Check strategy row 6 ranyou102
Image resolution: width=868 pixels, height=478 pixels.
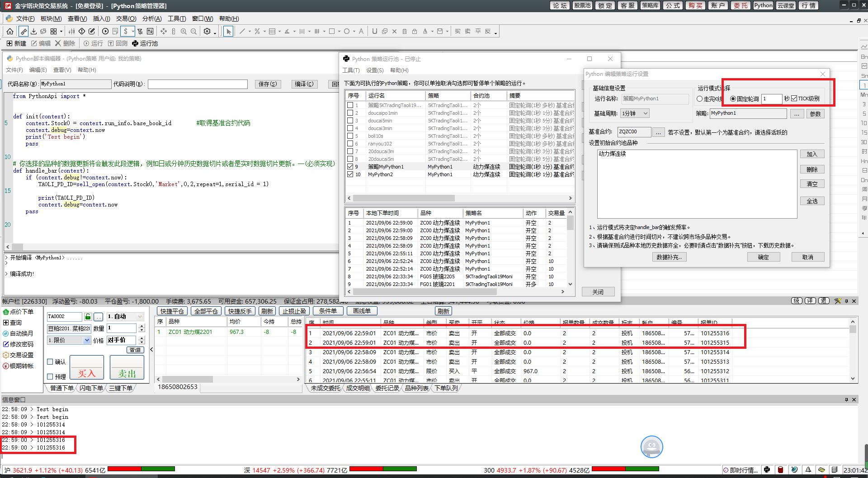point(350,144)
